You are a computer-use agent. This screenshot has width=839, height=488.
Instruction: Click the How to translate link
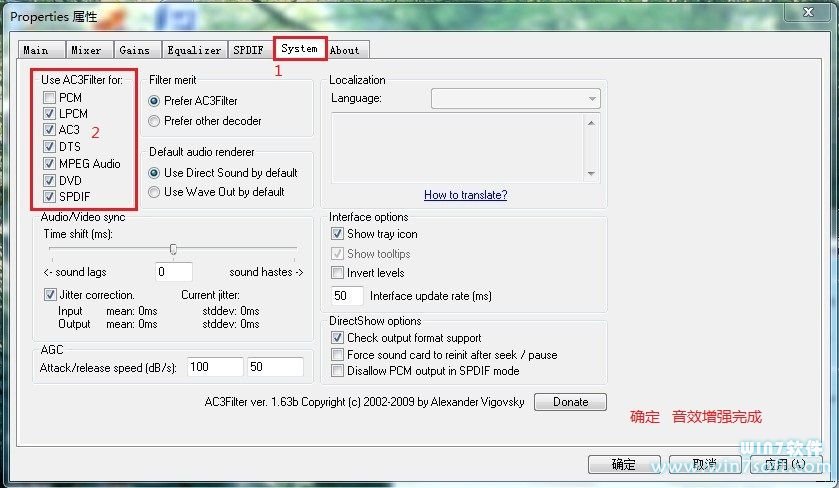tap(466, 195)
